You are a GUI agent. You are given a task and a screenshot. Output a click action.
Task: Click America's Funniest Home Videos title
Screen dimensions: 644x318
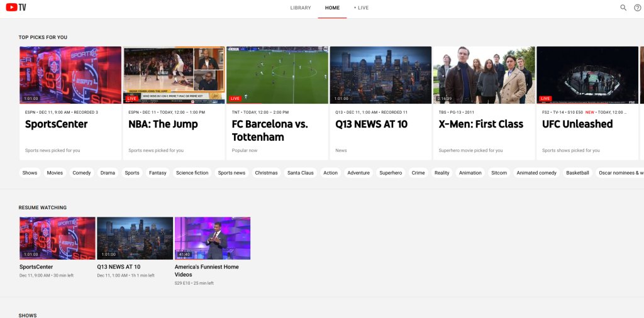206,270
